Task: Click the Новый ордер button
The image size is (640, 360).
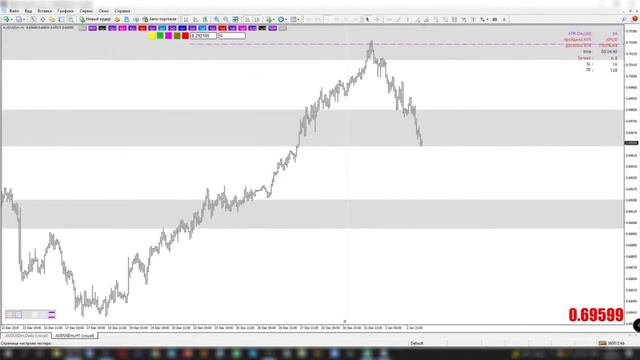Action: (x=95, y=19)
